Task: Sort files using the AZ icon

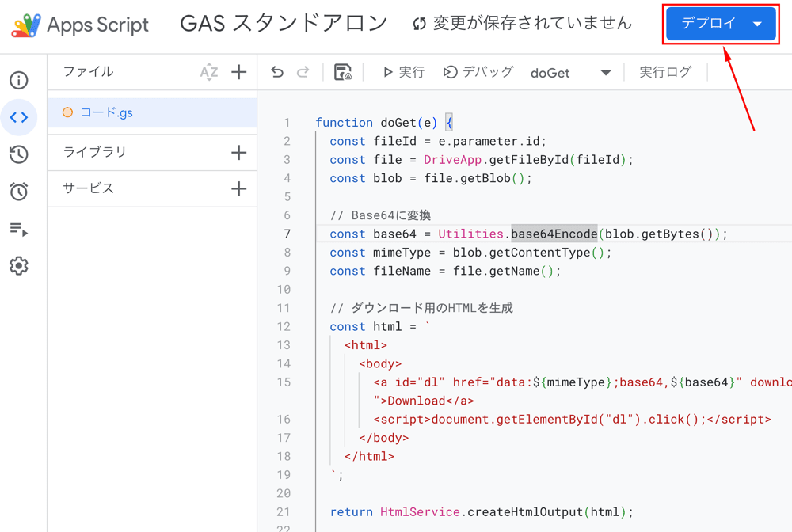Action: coord(208,72)
